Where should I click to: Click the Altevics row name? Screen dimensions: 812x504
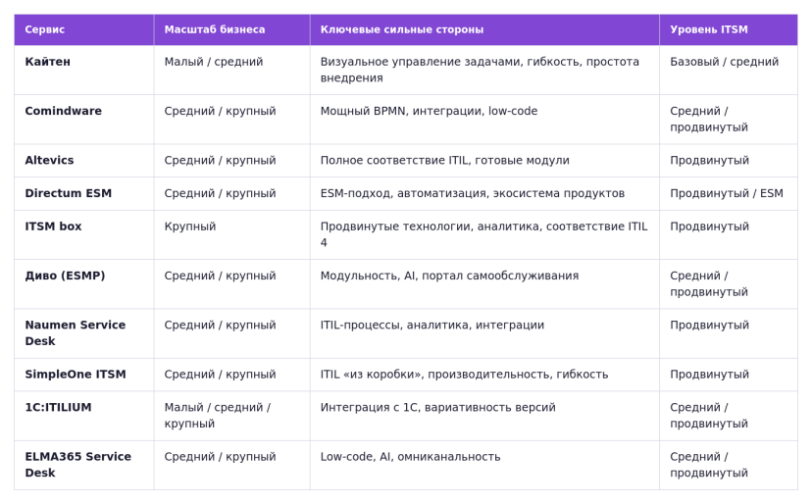point(49,160)
